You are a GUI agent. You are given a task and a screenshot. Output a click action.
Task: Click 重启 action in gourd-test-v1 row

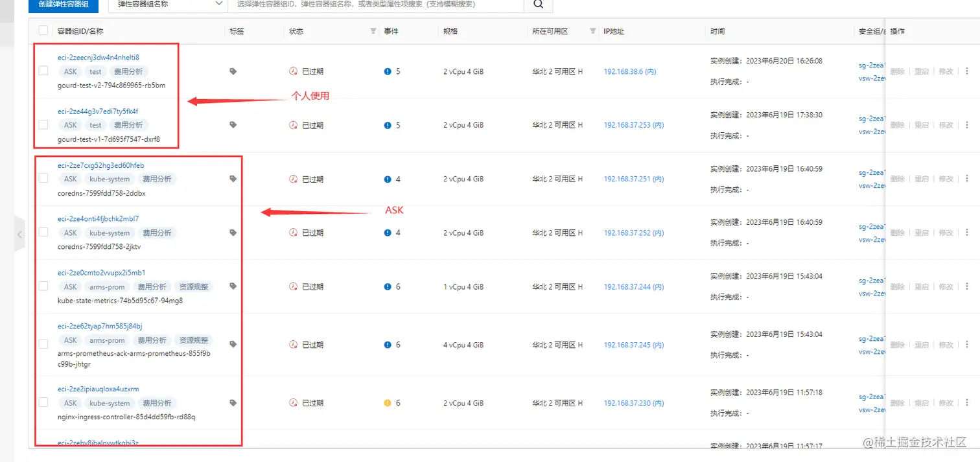921,125
